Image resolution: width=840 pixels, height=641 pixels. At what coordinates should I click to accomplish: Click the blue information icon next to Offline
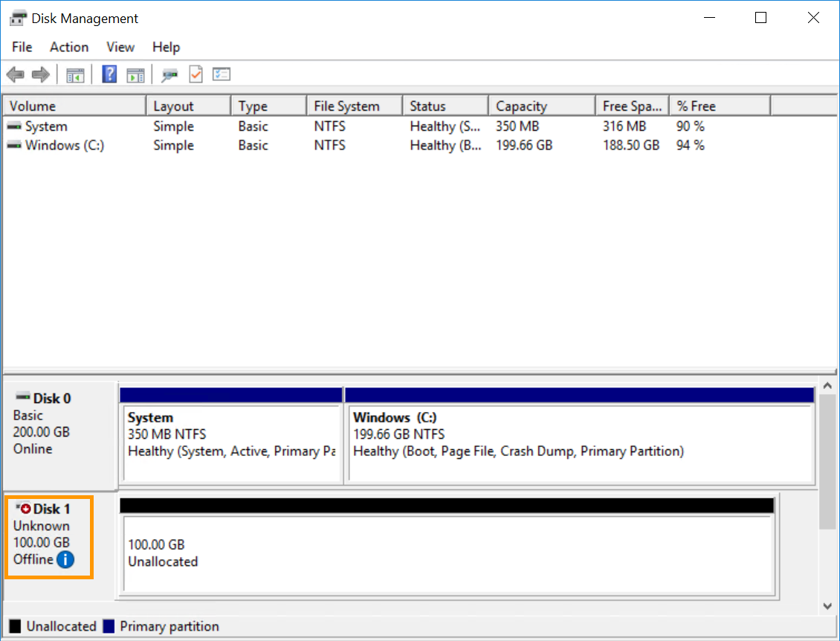(x=65, y=560)
